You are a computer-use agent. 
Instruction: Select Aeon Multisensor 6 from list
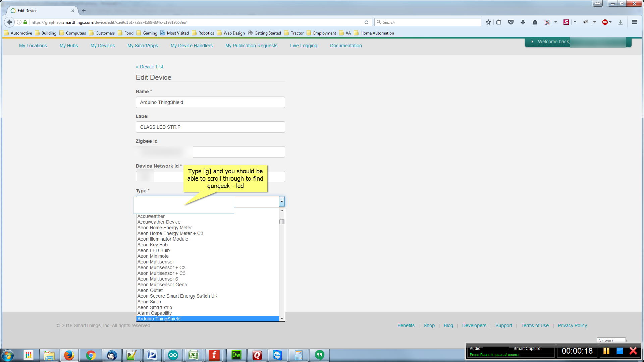pos(158,279)
